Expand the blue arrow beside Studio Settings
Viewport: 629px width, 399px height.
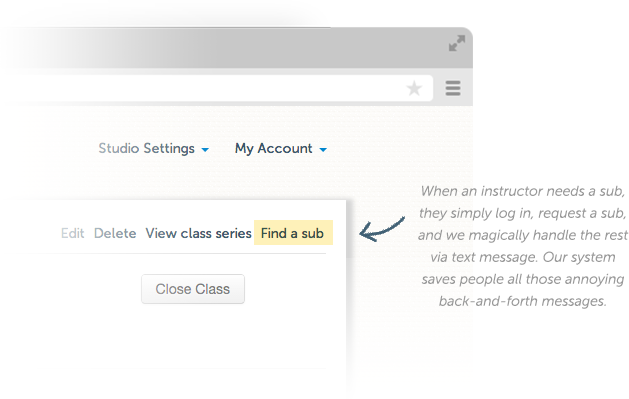pyautogui.click(x=205, y=150)
